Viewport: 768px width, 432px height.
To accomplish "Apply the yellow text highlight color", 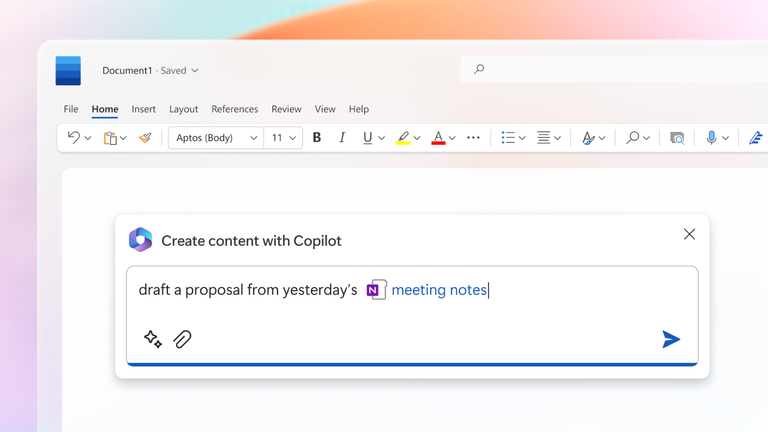I will 403,138.
